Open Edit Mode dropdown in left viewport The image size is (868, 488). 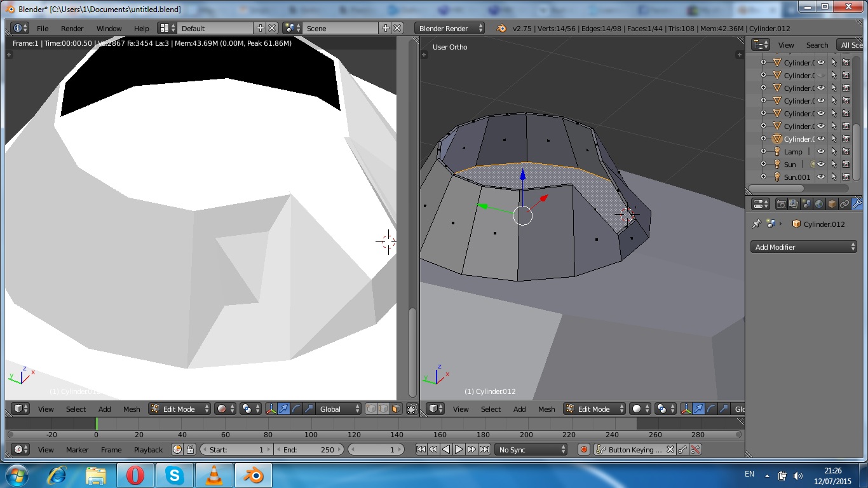click(179, 409)
